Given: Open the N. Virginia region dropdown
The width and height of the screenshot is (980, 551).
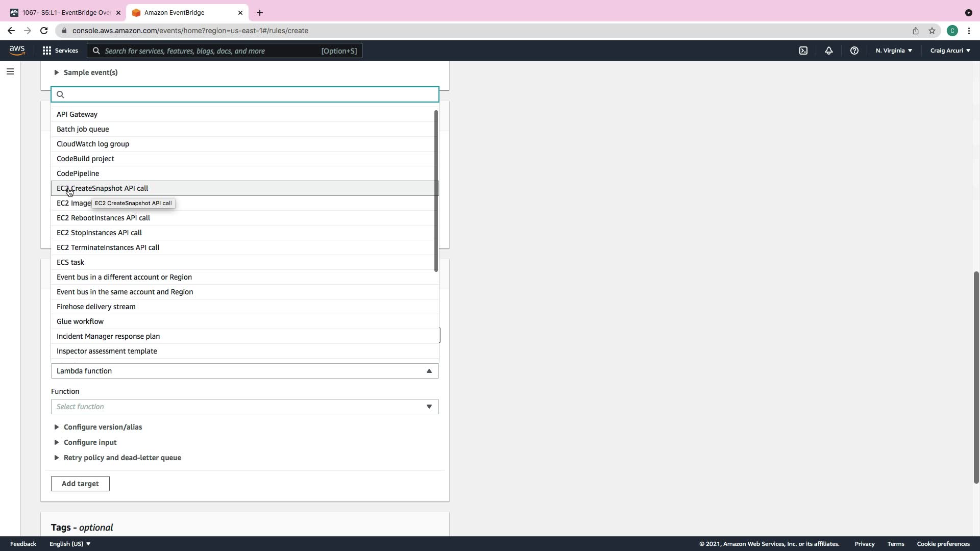Looking at the screenshot, I should pyautogui.click(x=894, y=51).
